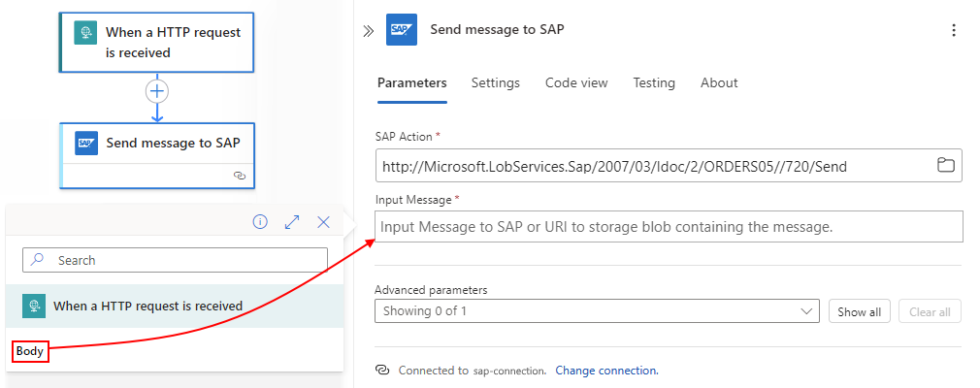Open the three-dot more options menu
The height and width of the screenshot is (388, 980).
point(953,30)
